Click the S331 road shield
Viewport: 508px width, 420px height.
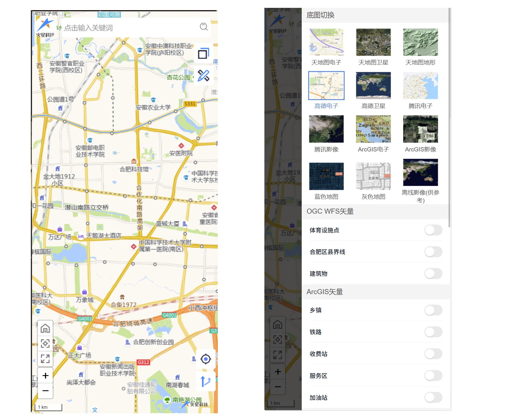[x=190, y=104]
